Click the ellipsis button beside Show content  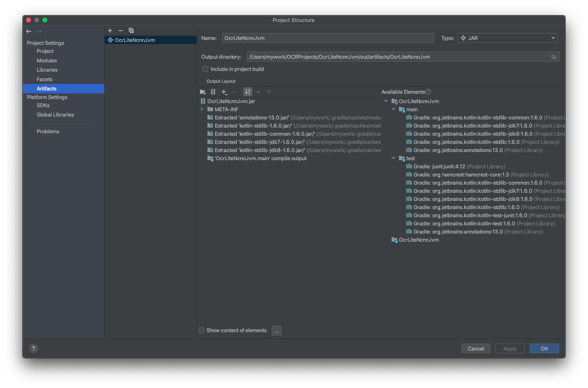point(277,331)
